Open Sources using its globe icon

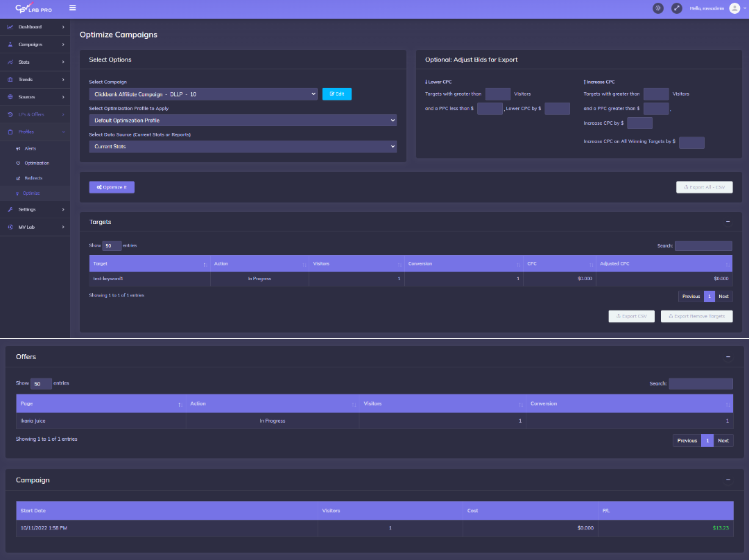[10, 96]
